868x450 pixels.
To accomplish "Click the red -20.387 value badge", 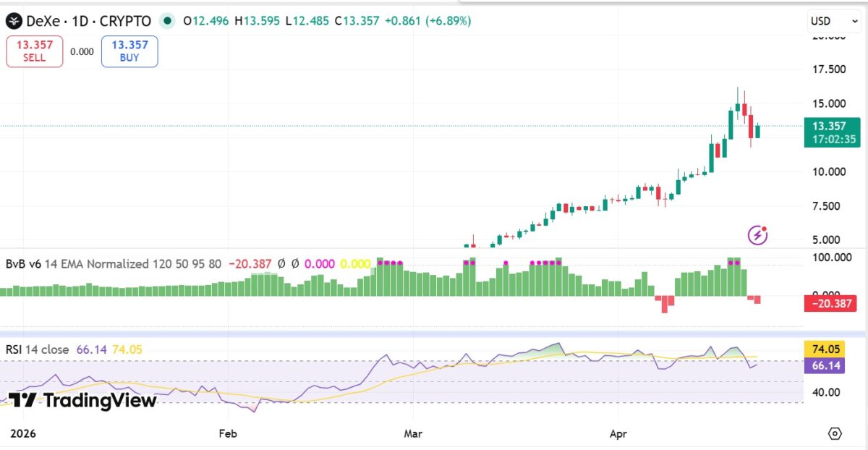I will click(829, 304).
